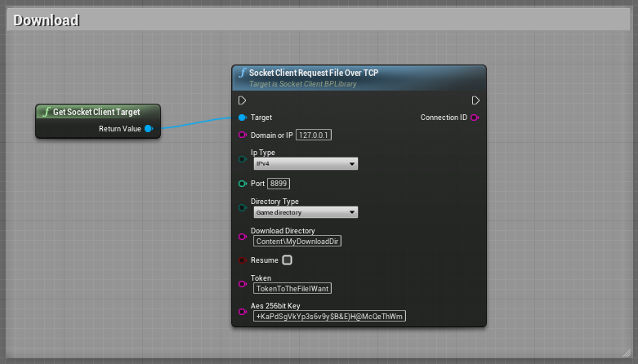This screenshot has height=364, width=638.
Task: Click the Domain or IP field 127.0.0.1
Action: coord(314,135)
